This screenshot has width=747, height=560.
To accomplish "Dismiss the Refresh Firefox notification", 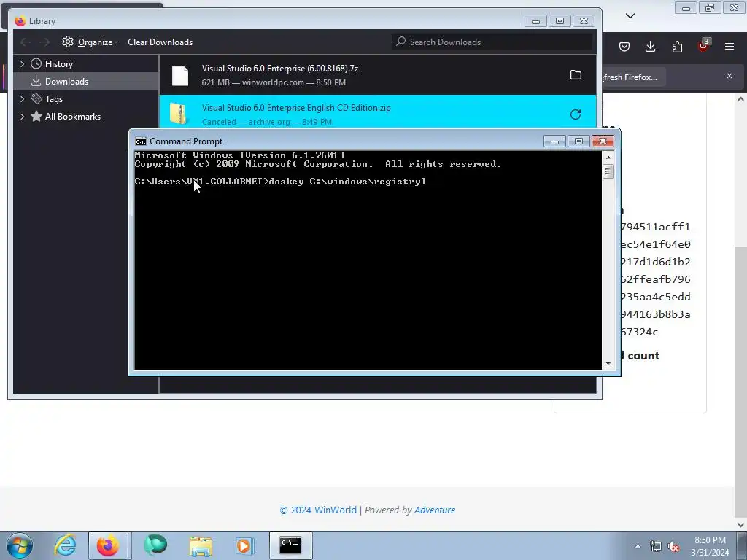I will 729,76.
